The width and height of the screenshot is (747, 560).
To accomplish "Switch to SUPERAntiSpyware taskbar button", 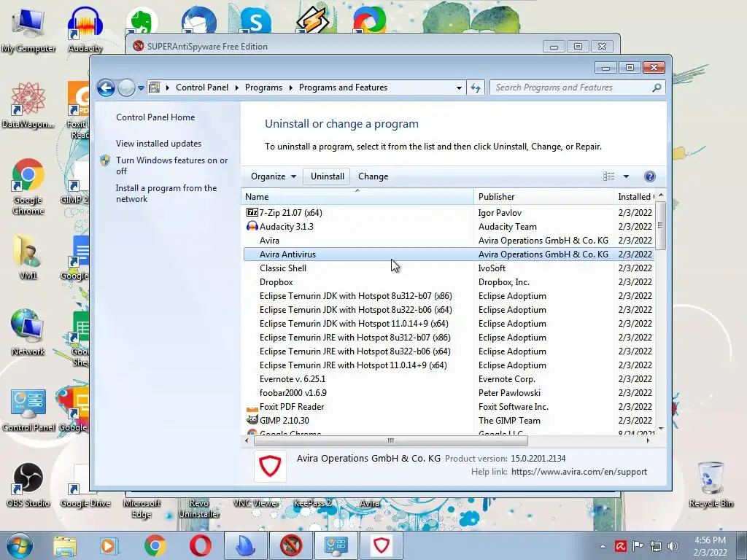I will click(291, 545).
